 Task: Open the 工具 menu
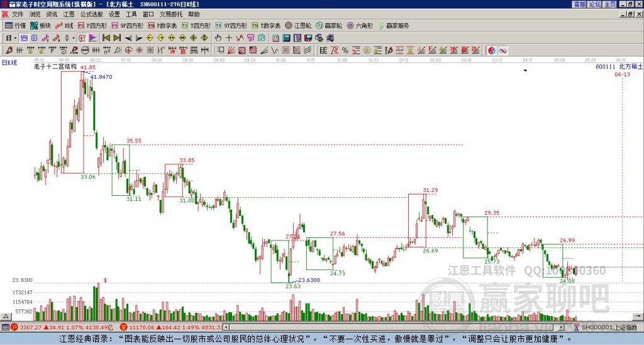[x=131, y=14]
